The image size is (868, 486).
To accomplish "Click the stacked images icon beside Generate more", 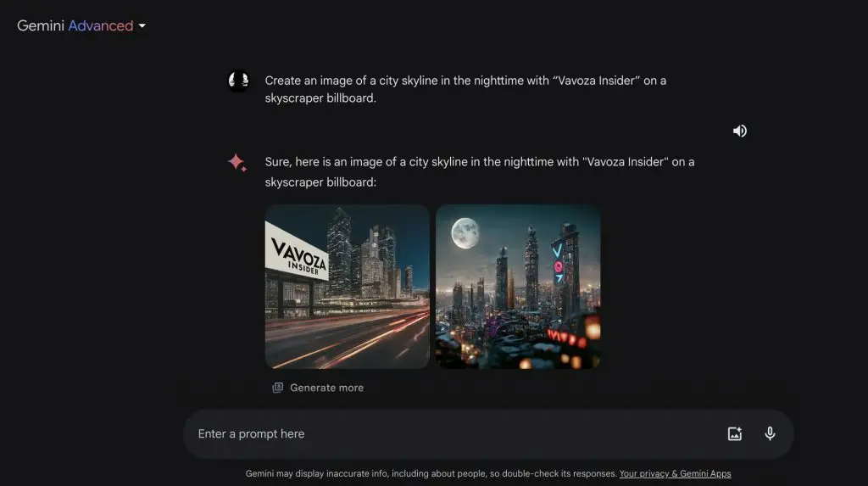I will pyautogui.click(x=277, y=388).
